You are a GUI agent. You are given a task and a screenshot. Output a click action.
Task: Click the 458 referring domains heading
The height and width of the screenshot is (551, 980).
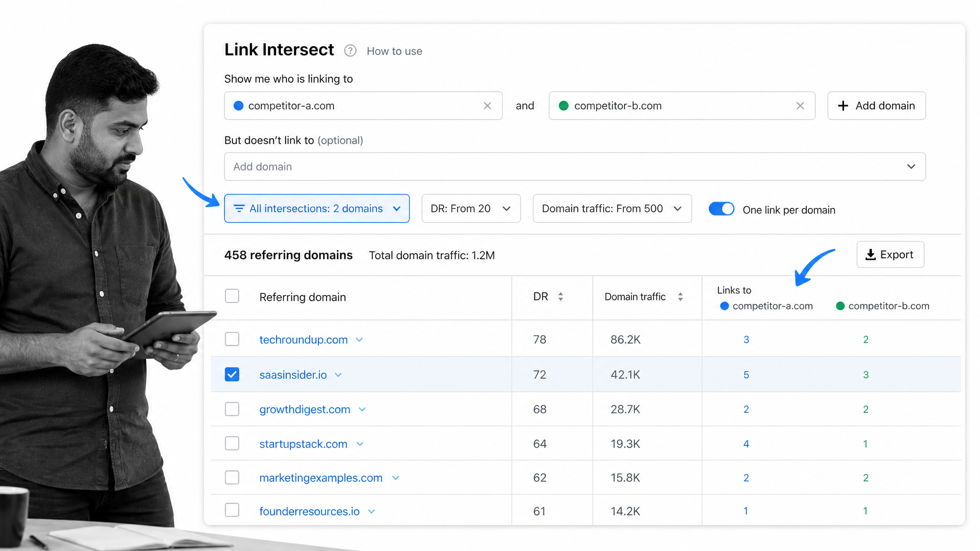(x=289, y=255)
